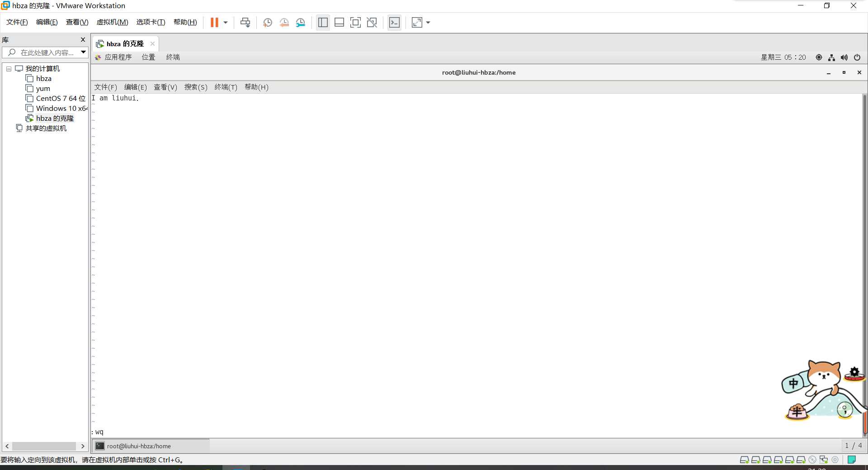Select the Windows 10 x64 VM
The width and height of the screenshot is (868, 470).
[x=56, y=109]
